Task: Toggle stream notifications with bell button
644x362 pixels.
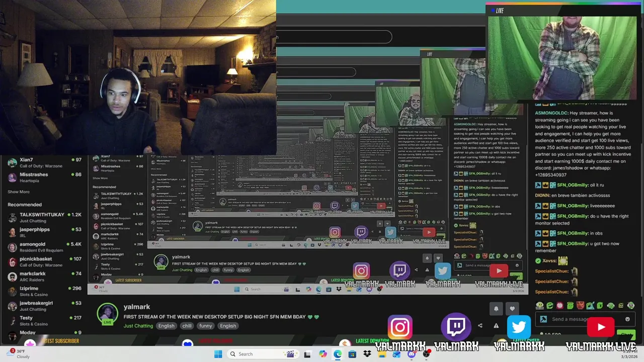Action: 496,309
